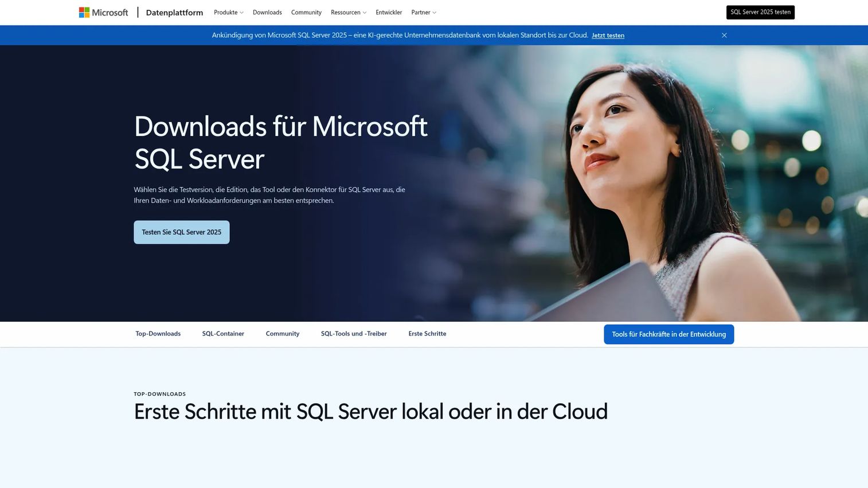Click the heading Erste Schritte mit SQL Server

coord(370,412)
